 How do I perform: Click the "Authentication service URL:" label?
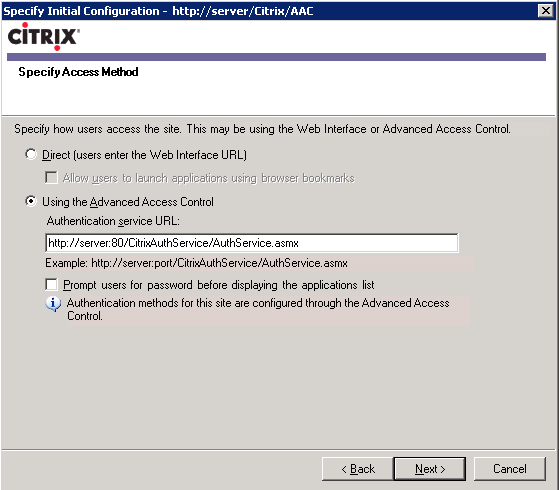tap(113, 221)
